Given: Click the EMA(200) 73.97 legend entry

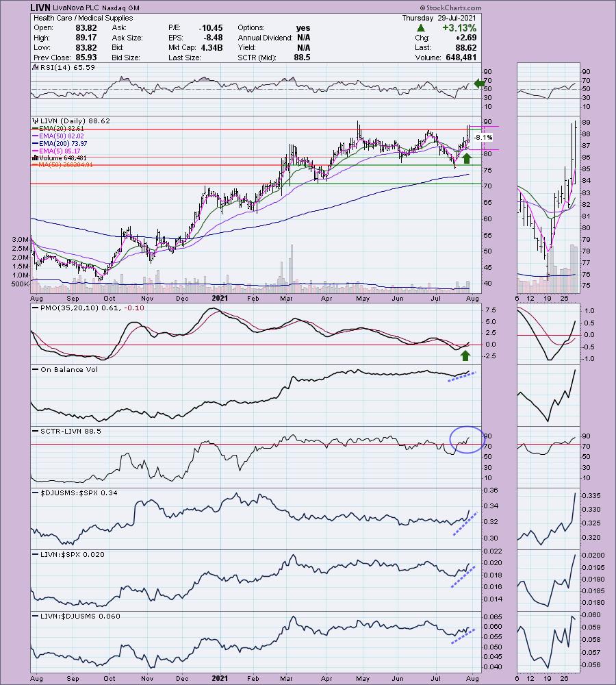Looking at the screenshot, I should click(x=60, y=143).
